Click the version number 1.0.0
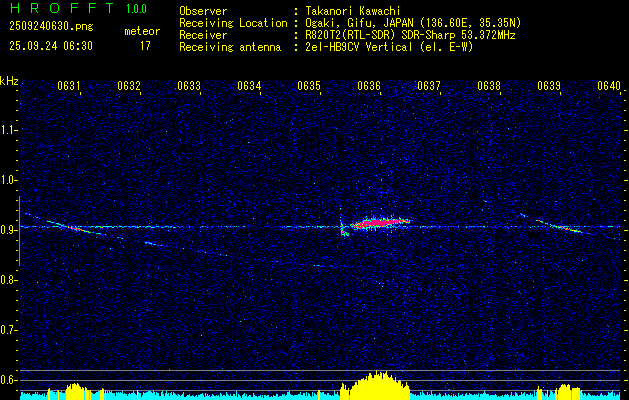The height and width of the screenshot is (400, 629). tap(136, 8)
